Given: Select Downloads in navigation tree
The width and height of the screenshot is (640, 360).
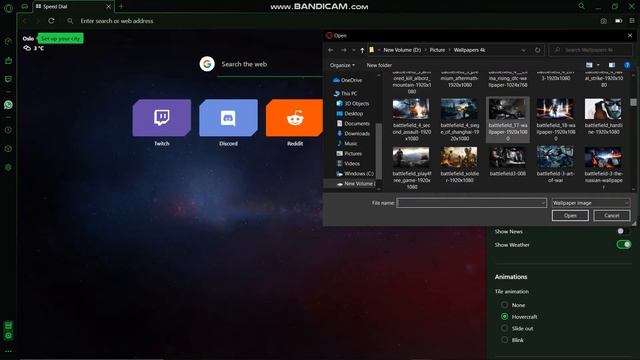Looking at the screenshot, I should (353, 133).
